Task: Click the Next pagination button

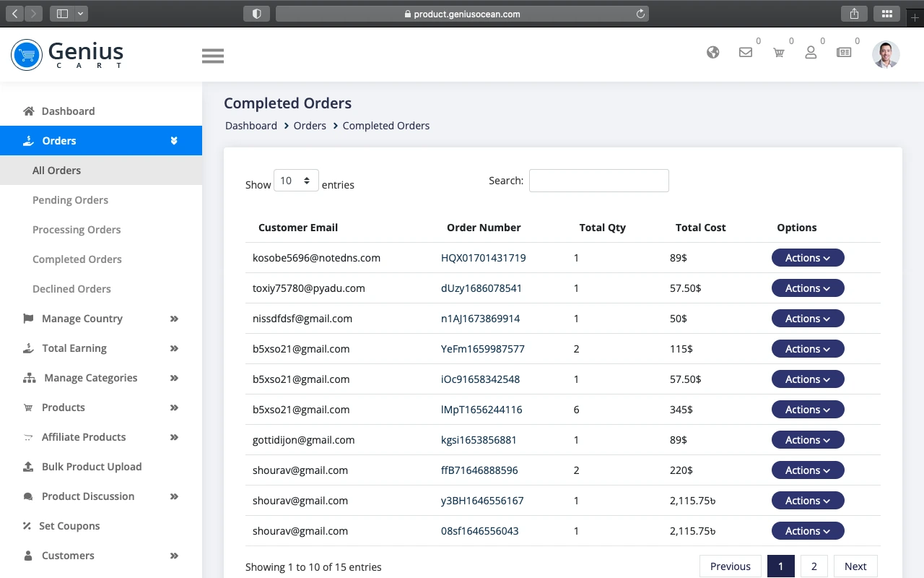Action: 855,566
